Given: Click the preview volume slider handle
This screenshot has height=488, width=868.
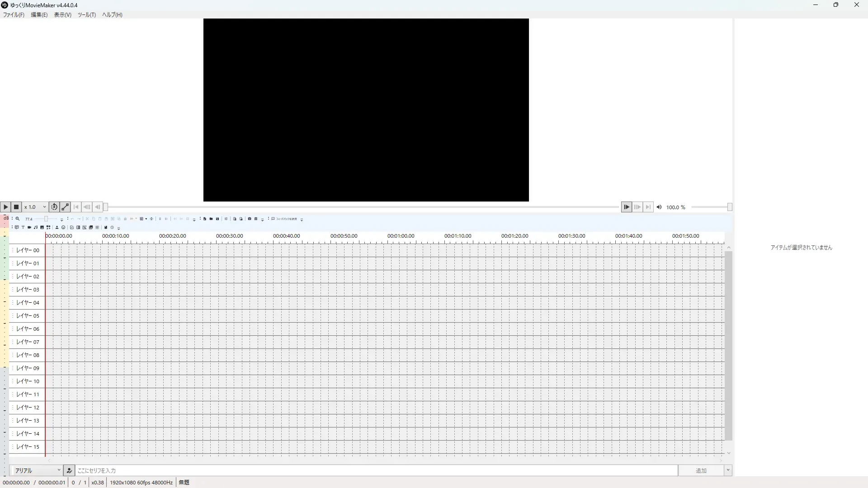Looking at the screenshot, I should (x=729, y=207).
